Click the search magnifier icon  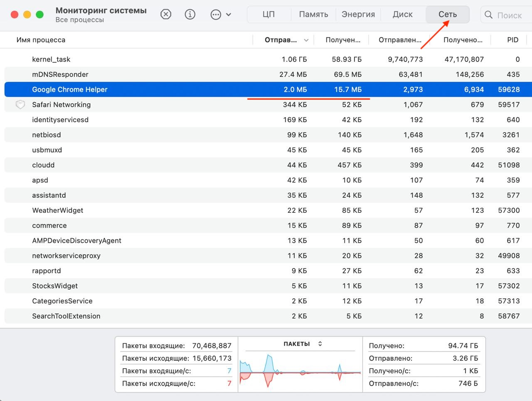[489, 15]
